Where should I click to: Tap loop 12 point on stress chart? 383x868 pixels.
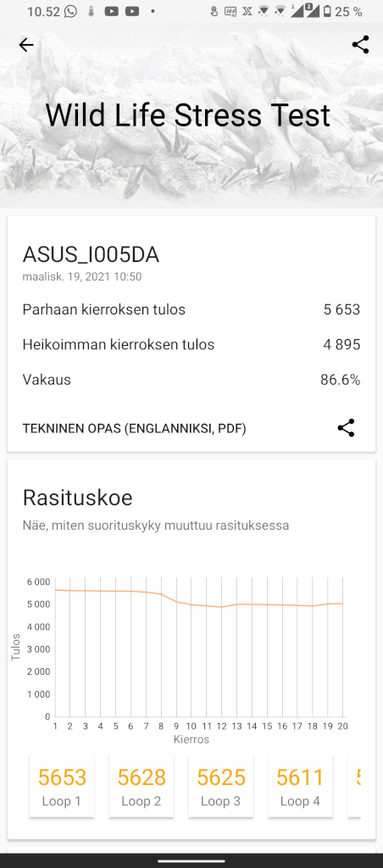(221, 607)
